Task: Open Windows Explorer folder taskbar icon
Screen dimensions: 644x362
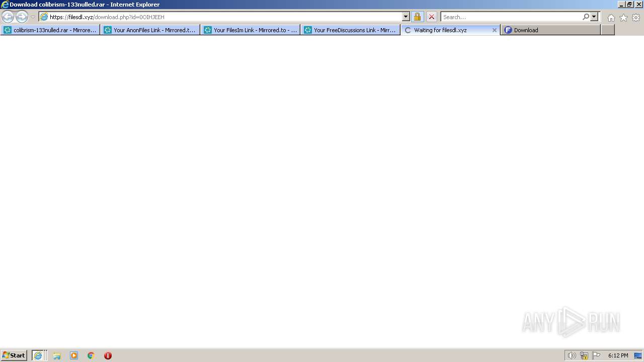Action: click(x=57, y=355)
